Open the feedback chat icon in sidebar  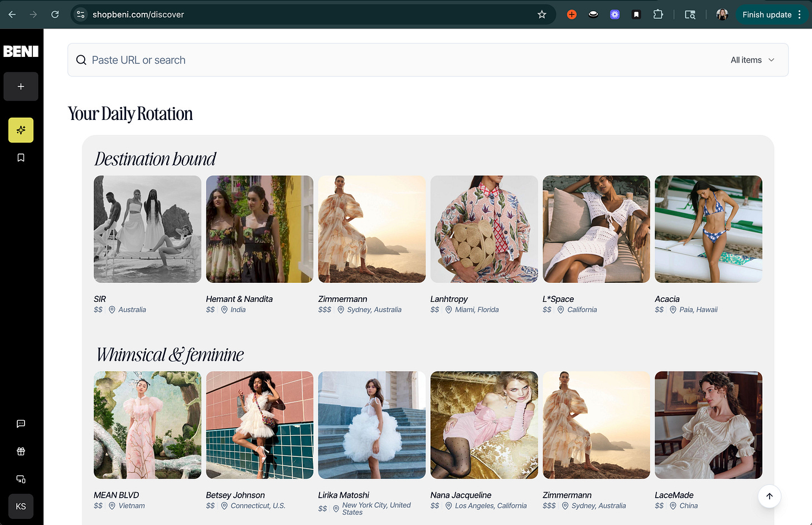[21, 424]
